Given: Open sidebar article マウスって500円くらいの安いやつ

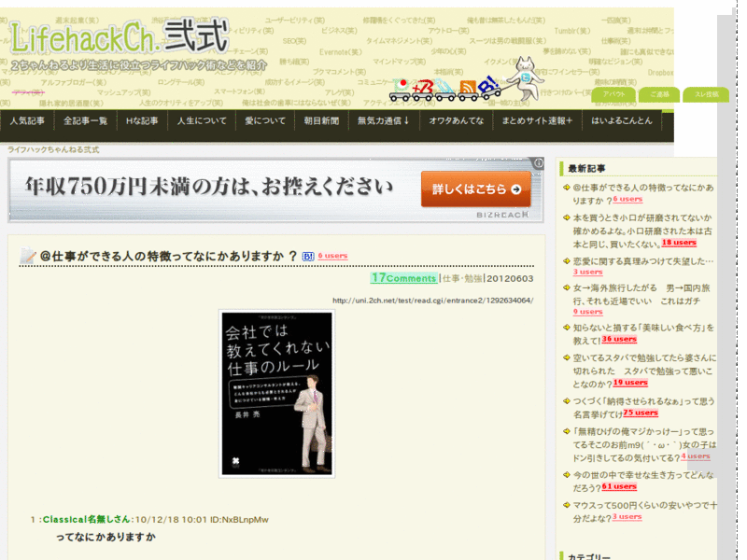Looking at the screenshot, I should (x=644, y=511).
